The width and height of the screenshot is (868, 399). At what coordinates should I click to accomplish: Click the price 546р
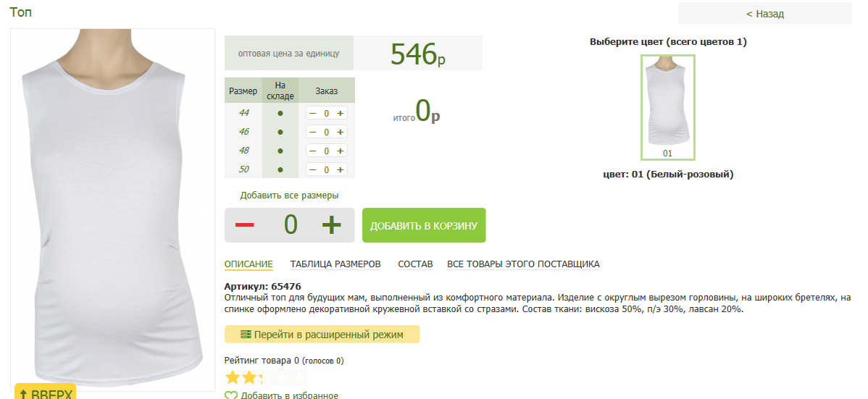(417, 54)
